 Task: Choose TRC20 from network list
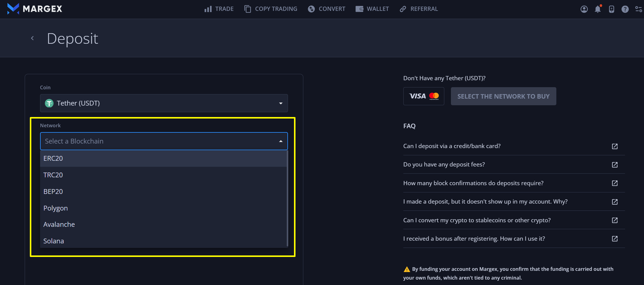pos(53,175)
